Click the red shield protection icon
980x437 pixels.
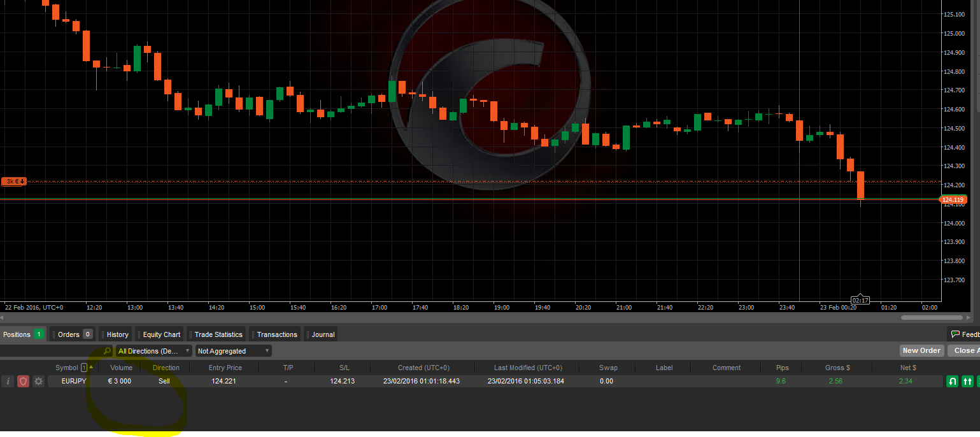[x=23, y=381]
